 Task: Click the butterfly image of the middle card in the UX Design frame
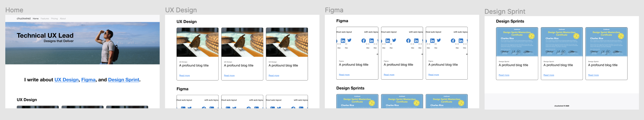(242, 42)
